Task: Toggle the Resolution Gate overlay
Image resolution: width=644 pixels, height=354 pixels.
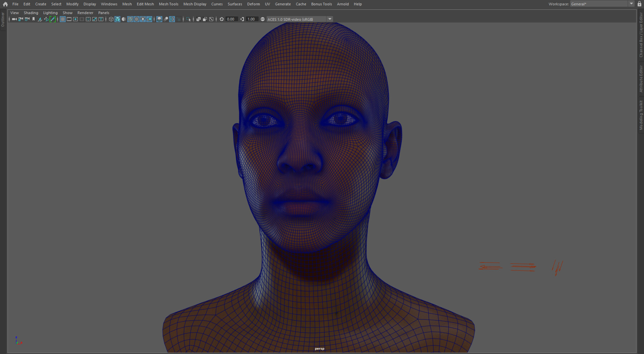Action: click(x=75, y=19)
